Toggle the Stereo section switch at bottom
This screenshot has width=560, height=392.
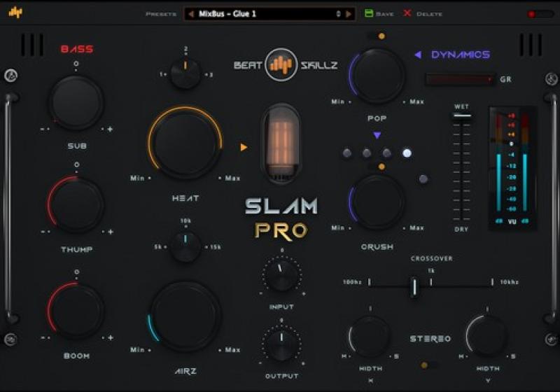tap(428, 365)
